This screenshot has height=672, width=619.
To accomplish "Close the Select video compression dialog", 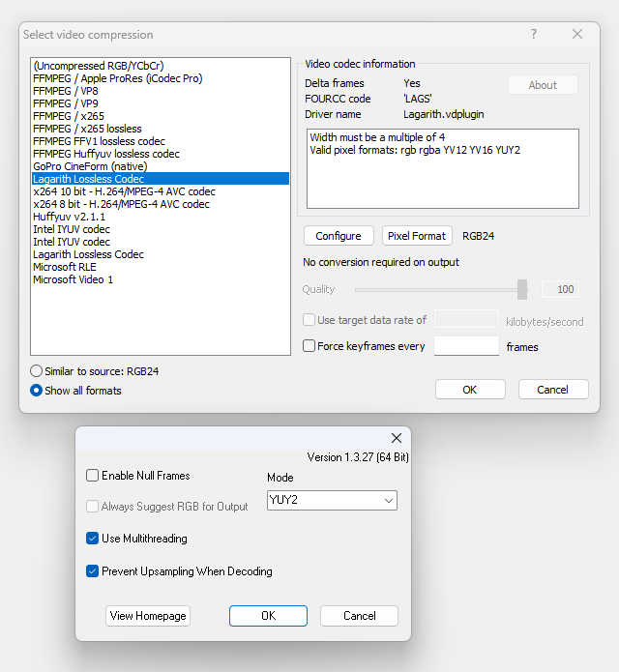I will tap(577, 34).
